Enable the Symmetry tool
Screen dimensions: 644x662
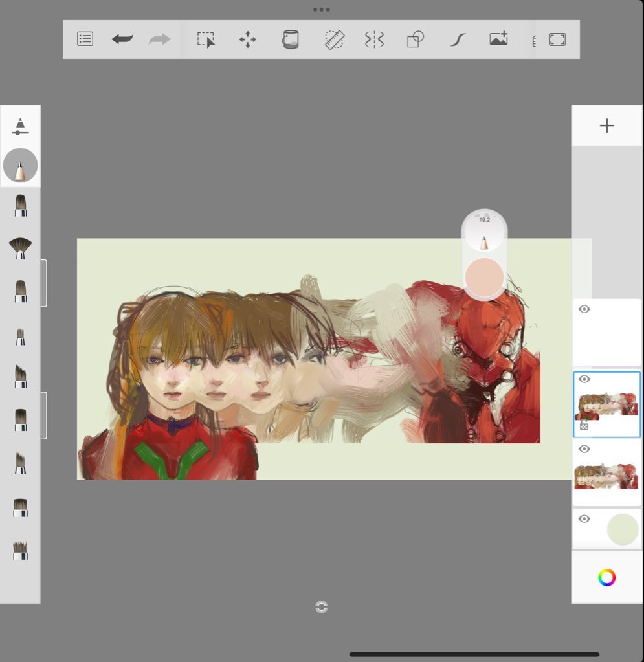point(374,39)
